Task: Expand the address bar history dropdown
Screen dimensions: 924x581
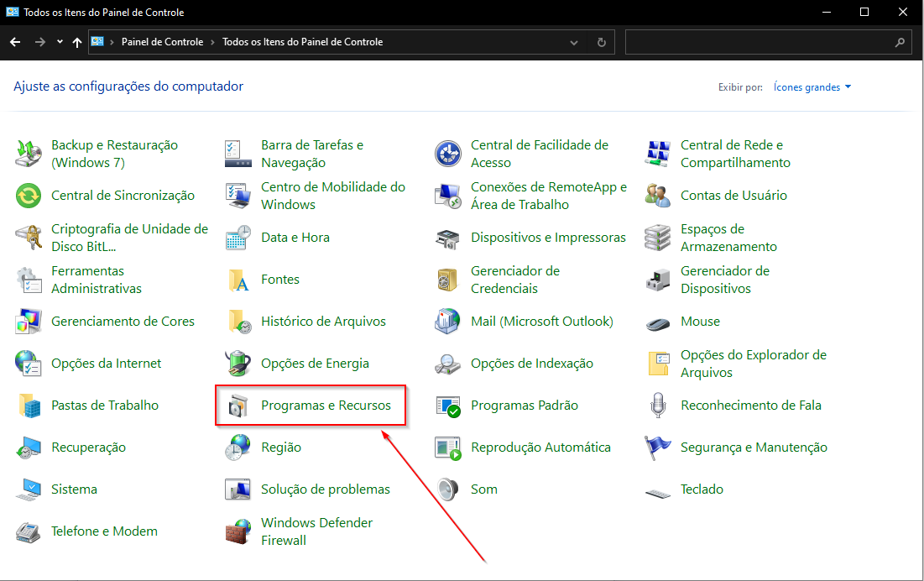Action: [574, 43]
